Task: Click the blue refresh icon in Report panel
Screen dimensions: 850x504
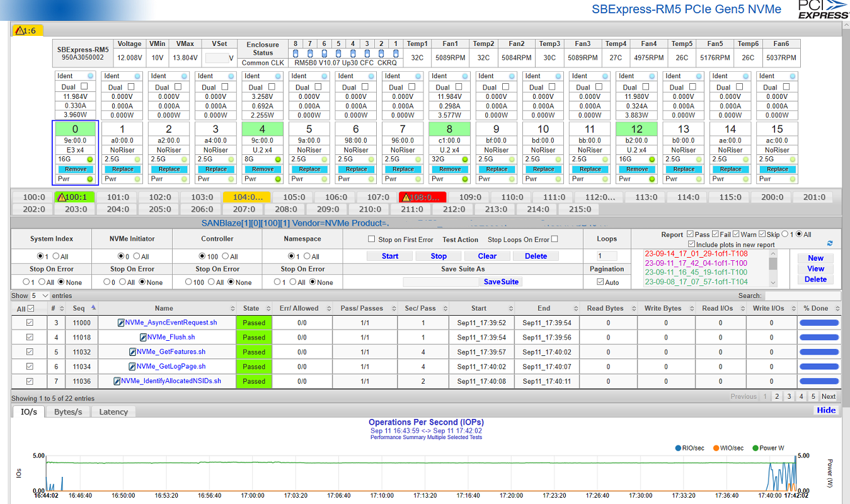Action: point(830,243)
